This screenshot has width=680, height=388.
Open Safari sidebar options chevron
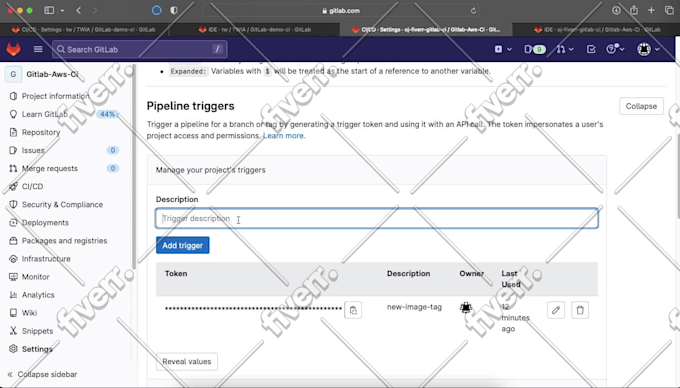pos(62,10)
